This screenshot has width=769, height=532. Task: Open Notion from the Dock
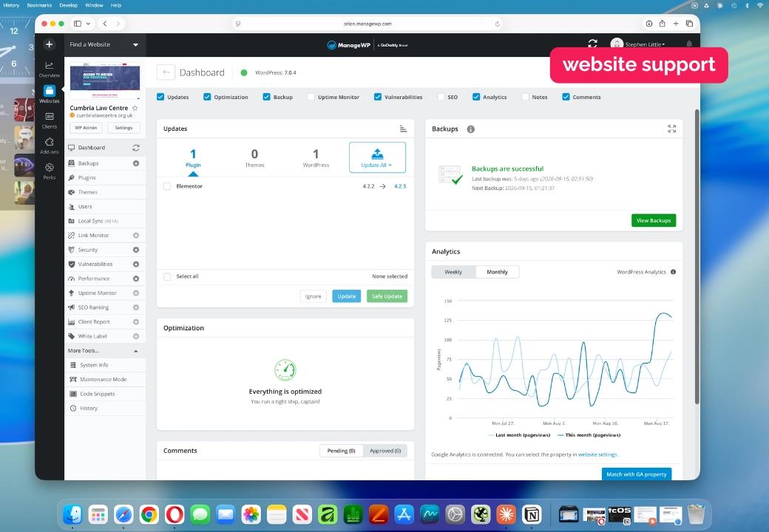point(532,515)
